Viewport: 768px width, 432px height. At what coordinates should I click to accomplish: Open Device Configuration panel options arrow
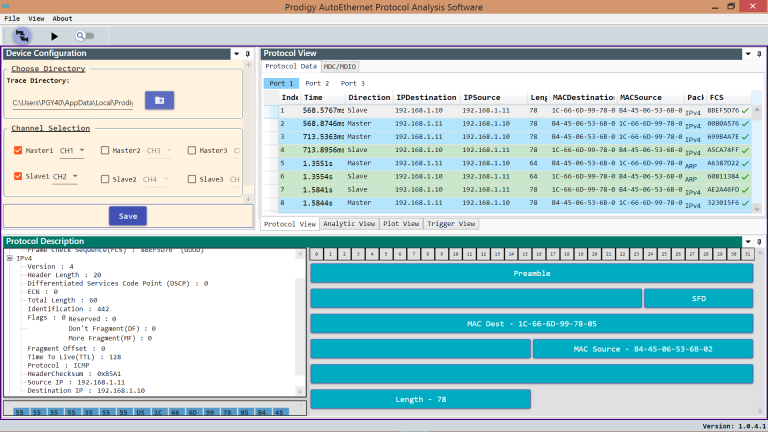click(237, 54)
